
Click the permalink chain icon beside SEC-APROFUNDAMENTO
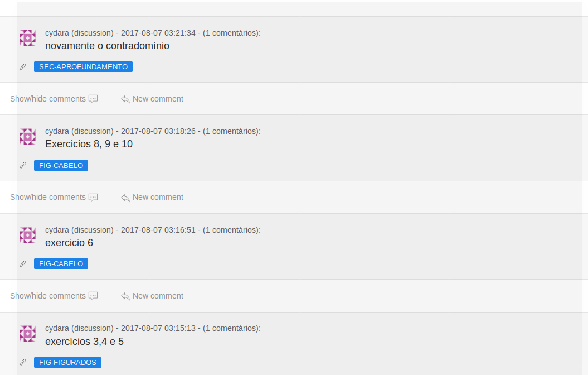tap(23, 67)
